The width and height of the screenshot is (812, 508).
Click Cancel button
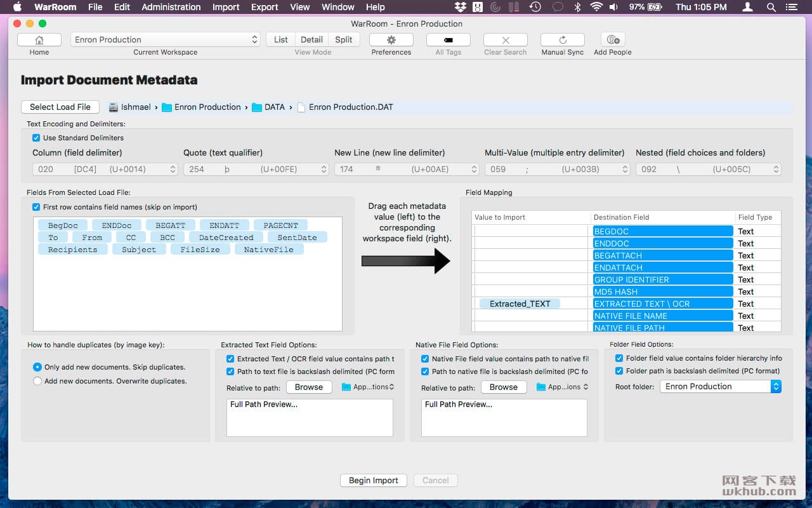436,480
